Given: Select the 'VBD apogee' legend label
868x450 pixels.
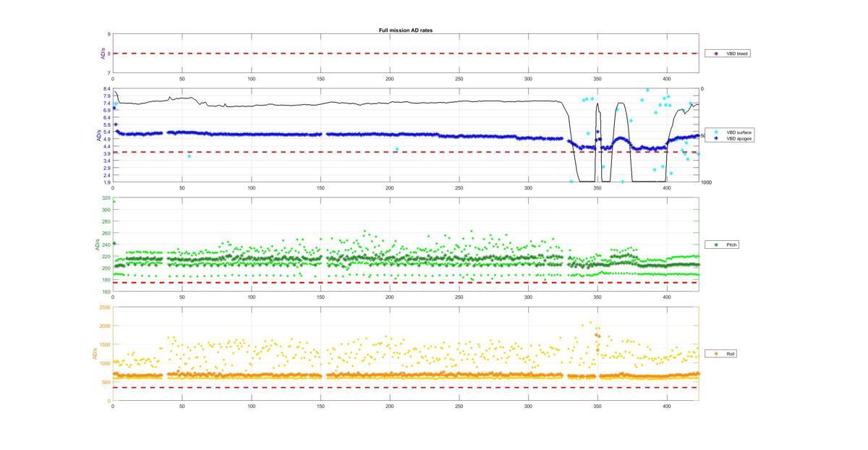Looking at the screenshot, I should [739, 138].
